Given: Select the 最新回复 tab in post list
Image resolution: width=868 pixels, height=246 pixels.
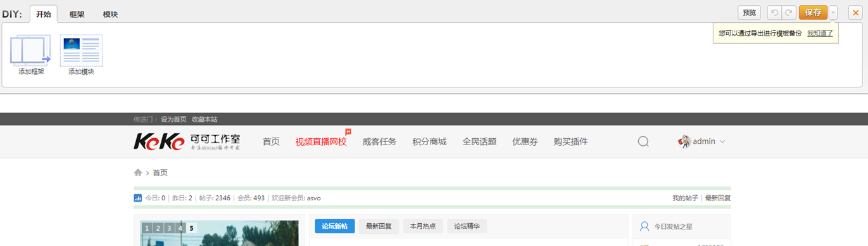Looking at the screenshot, I should point(379,226).
